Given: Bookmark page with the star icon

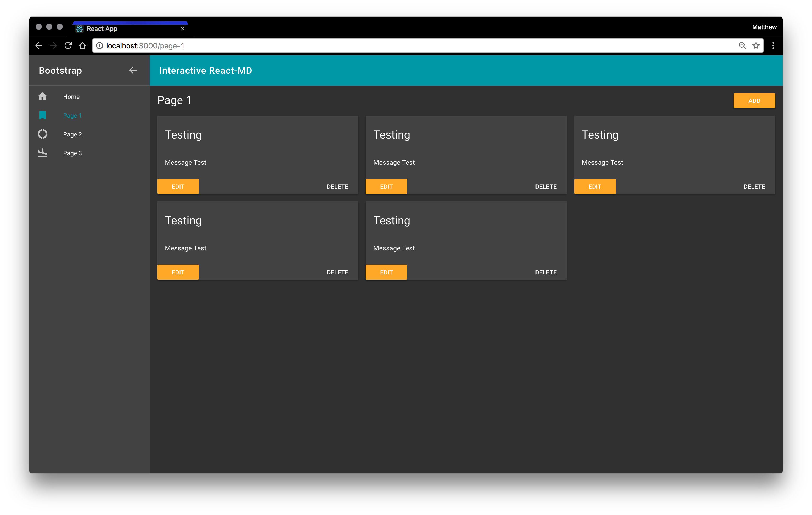Looking at the screenshot, I should (756, 45).
